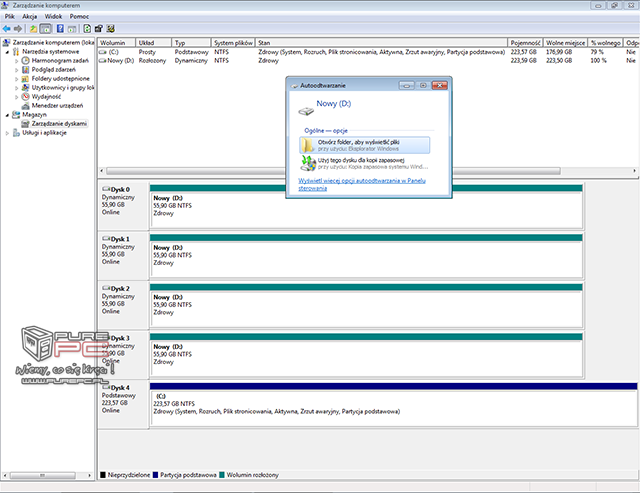Screen dimensions: 640x493
Task: Click the Dysk 0 disk label
Action: pyautogui.click(x=119, y=188)
